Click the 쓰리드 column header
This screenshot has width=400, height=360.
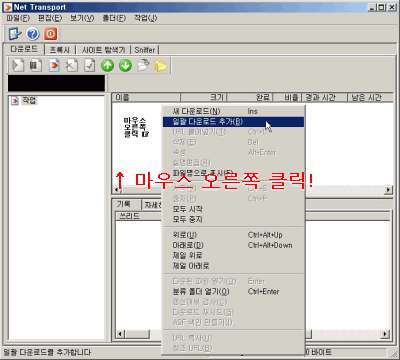[138, 216]
